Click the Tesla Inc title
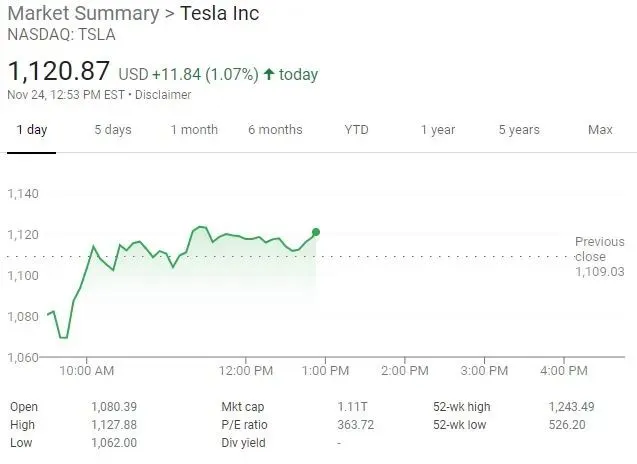Viewport: 637px width, 464px height. tap(219, 13)
